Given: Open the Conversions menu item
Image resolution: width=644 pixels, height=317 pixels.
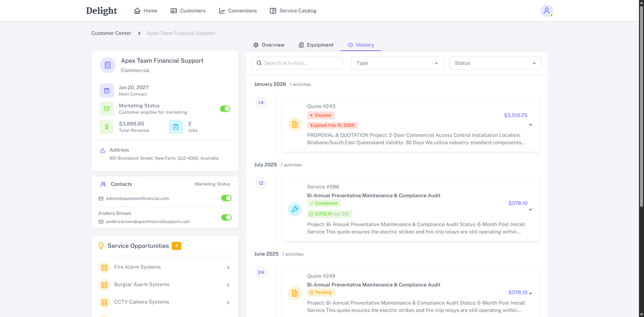Looking at the screenshot, I should pos(238,11).
